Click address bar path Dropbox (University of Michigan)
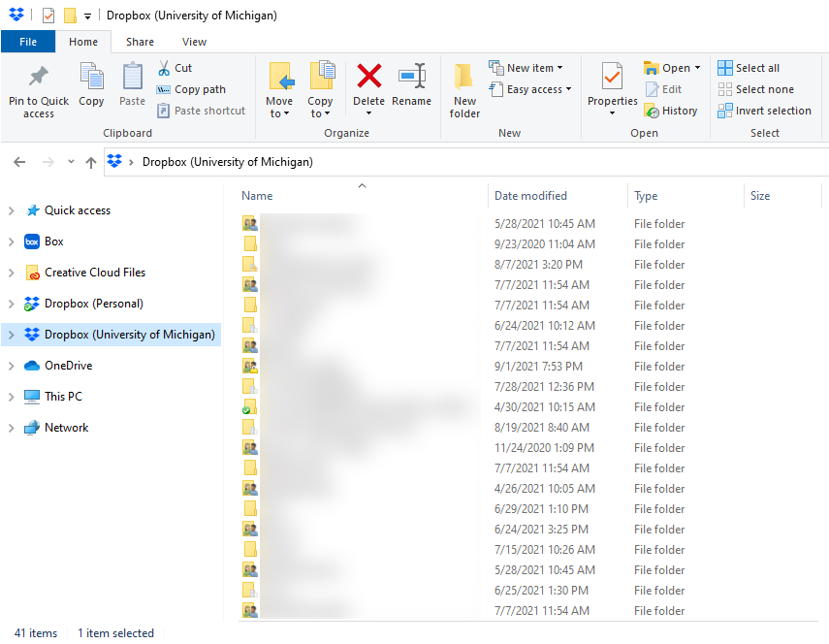829x644 pixels. coord(227,162)
